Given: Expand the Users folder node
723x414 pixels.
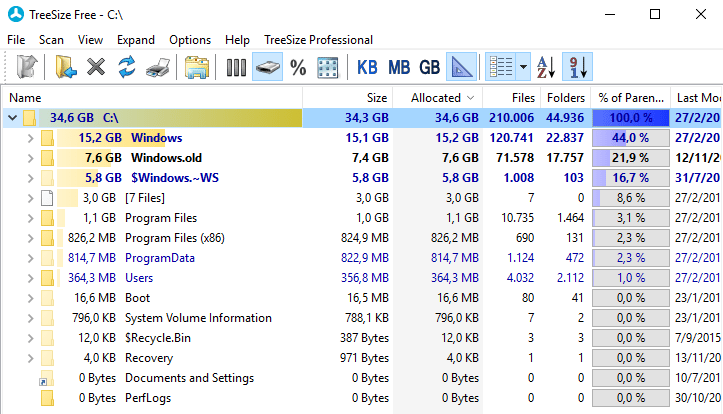Looking at the screenshot, I should click(30, 278).
